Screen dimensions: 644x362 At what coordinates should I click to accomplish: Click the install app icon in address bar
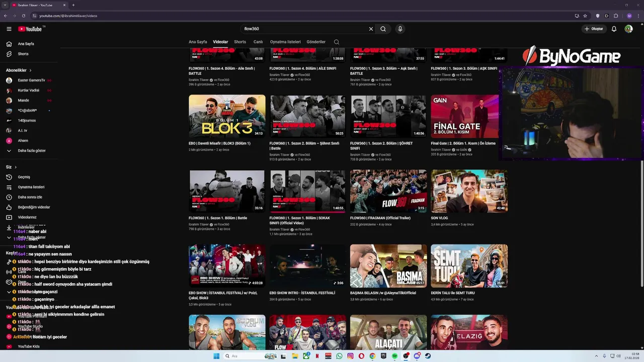tap(577, 16)
